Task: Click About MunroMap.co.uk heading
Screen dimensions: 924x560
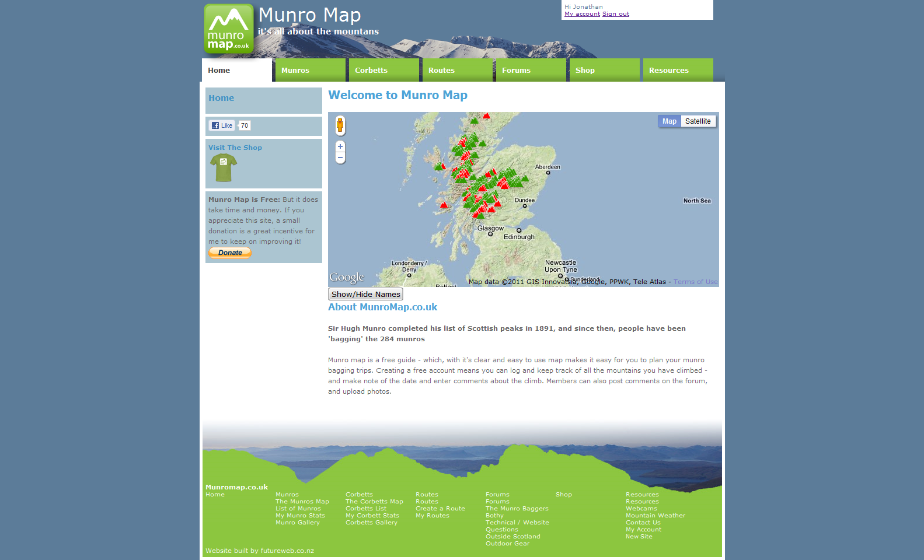Action: (382, 307)
